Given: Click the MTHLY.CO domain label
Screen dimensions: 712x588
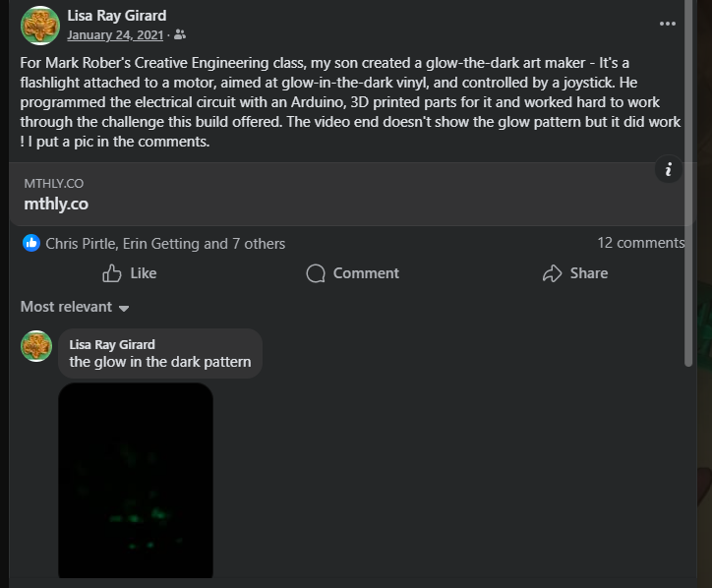Looking at the screenshot, I should point(53,184).
